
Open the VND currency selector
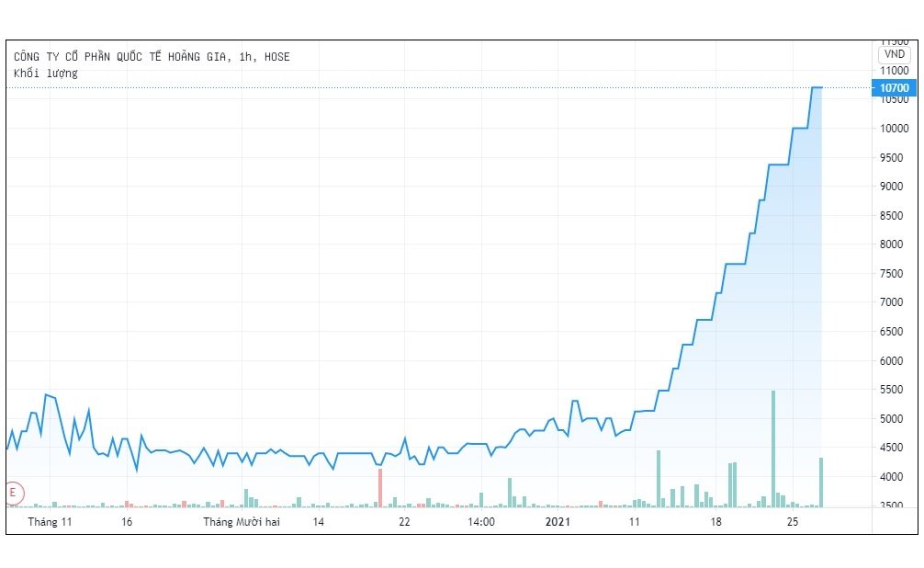pyautogui.click(x=894, y=54)
